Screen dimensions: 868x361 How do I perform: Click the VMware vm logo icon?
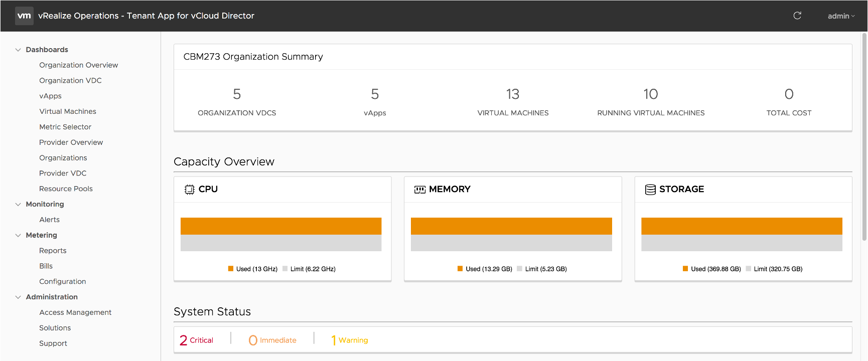coord(24,16)
